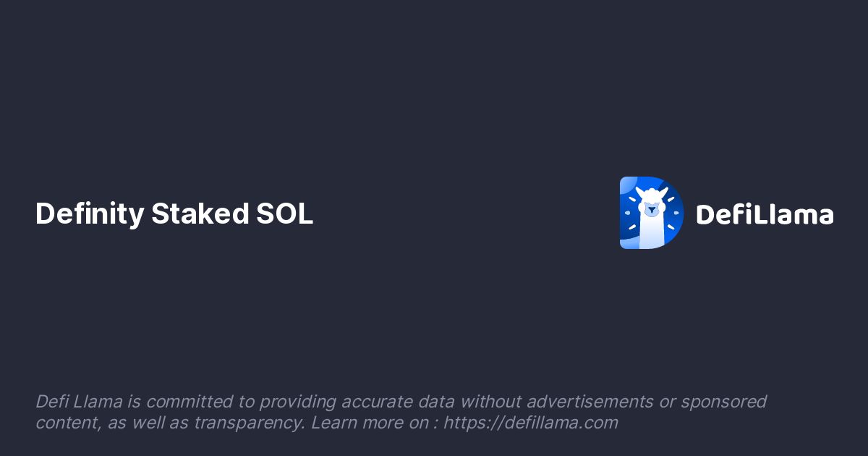Open the https://defillama.com link
This screenshot has width=868, height=456.
tap(530, 423)
